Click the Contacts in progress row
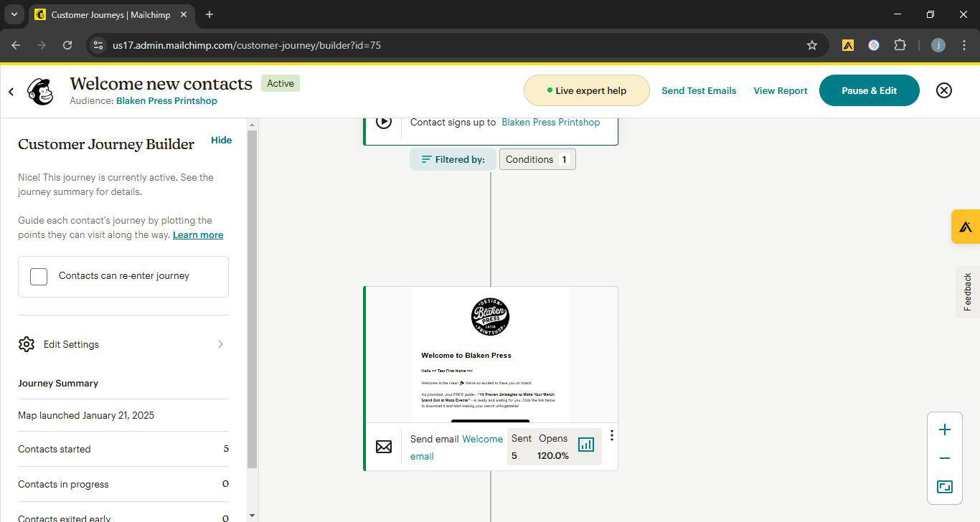 (123, 484)
